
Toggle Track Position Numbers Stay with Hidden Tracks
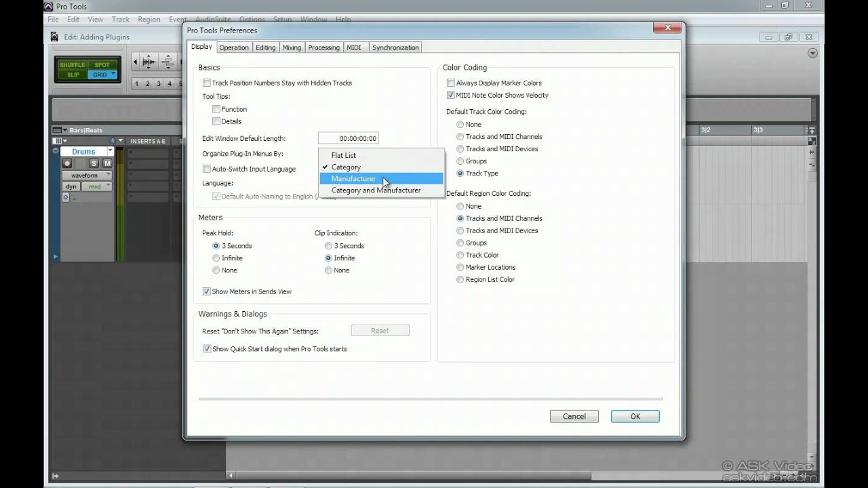click(207, 83)
